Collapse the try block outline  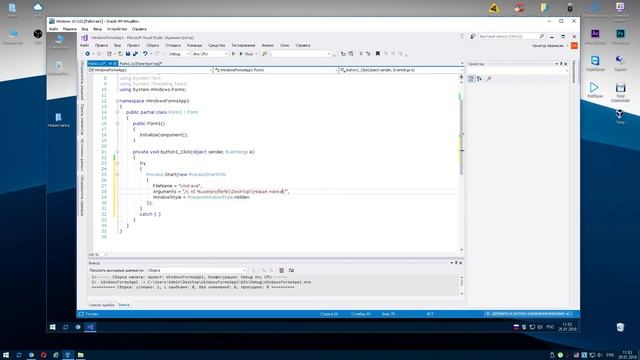118,163
